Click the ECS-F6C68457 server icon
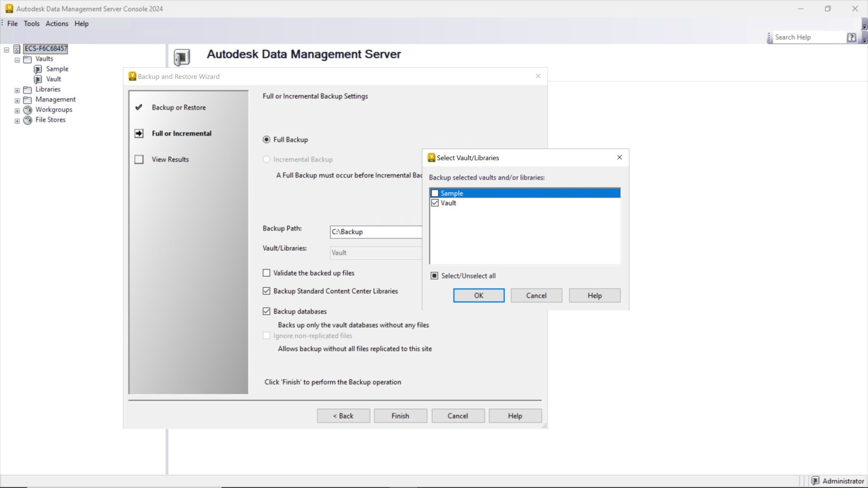Viewport: 868px width, 488px height. (17, 49)
